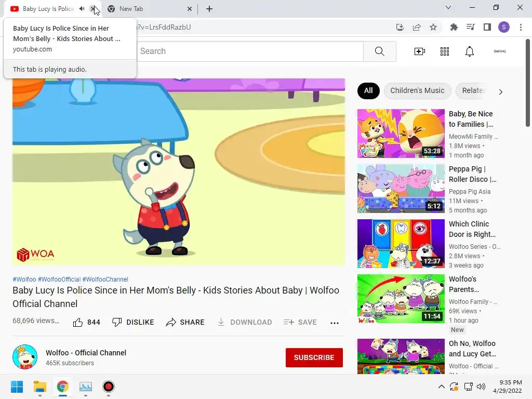Open File Explorer from taskbar

coord(39,387)
